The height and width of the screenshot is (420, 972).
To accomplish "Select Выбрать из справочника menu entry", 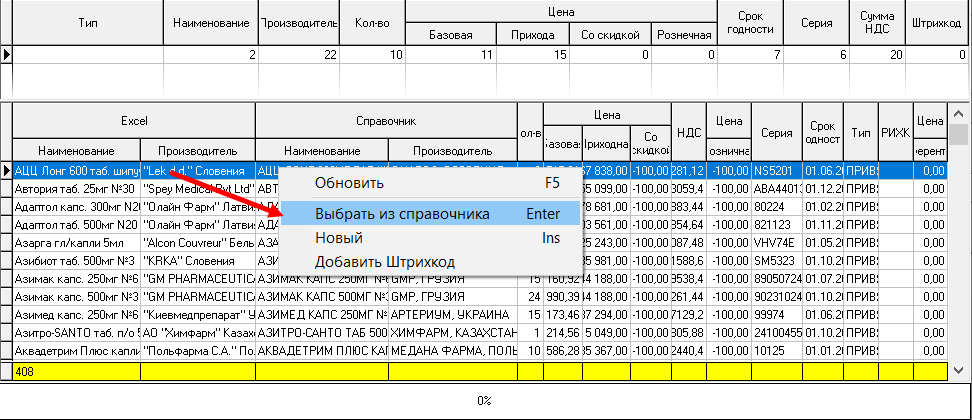I will click(x=431, y=214).
